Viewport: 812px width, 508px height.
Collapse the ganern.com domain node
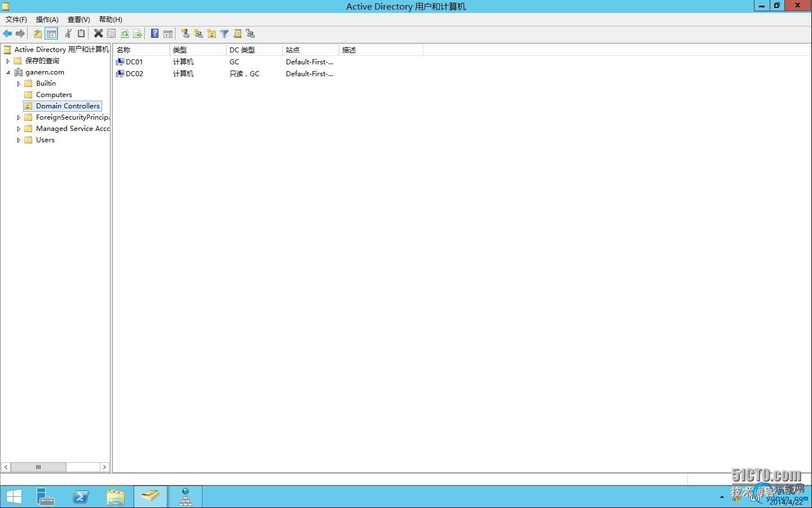pos(8,72)
